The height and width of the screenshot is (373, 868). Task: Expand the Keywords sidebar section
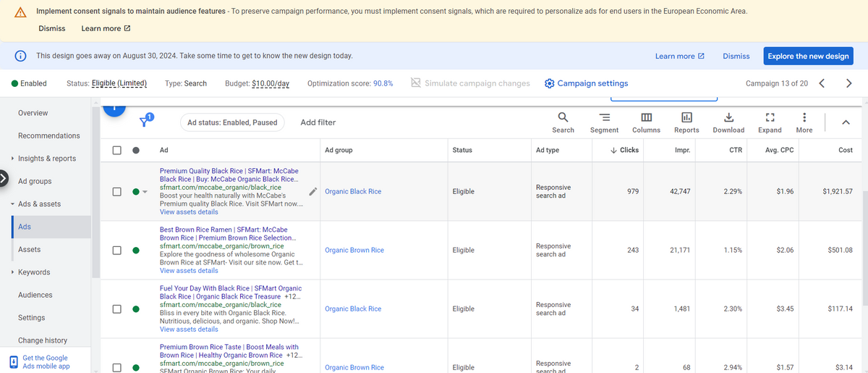coord(12,272)
